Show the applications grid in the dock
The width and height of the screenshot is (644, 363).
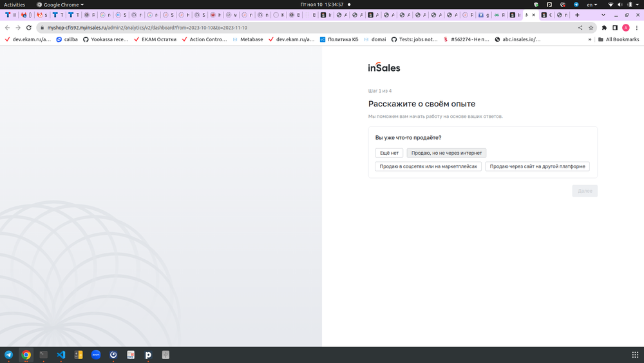click(636, 355)
